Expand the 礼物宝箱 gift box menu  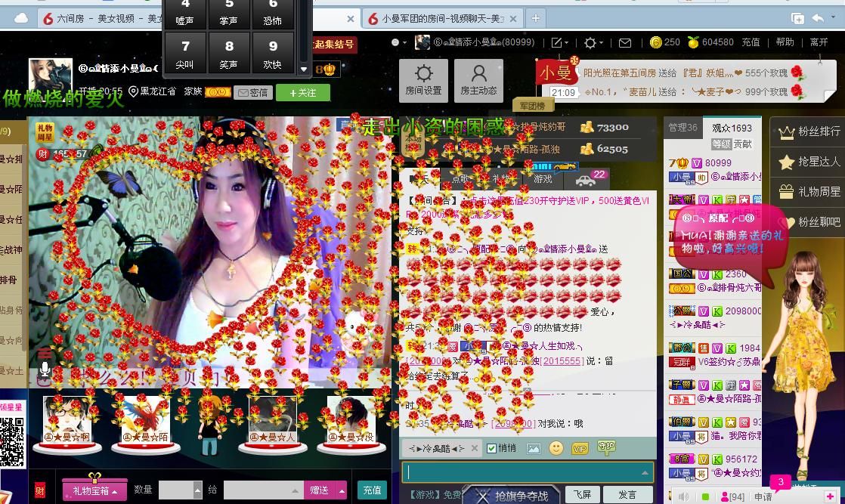tap(94, 490)
